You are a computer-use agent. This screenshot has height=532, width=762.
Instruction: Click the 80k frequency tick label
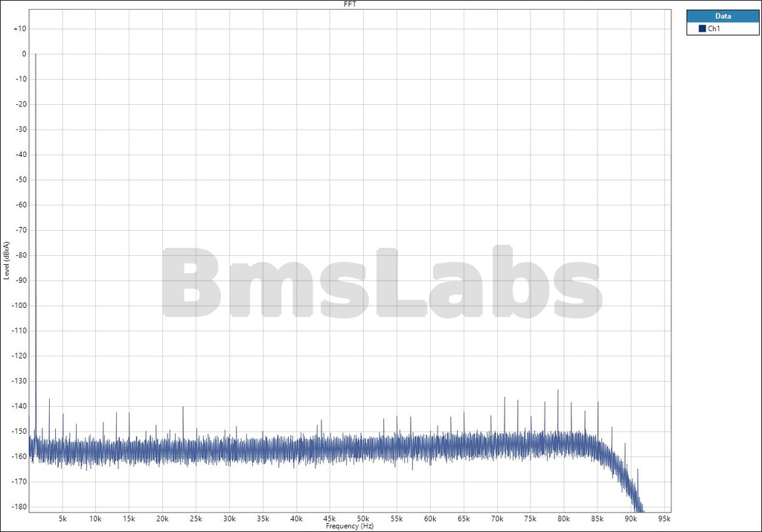pos(564,519)
